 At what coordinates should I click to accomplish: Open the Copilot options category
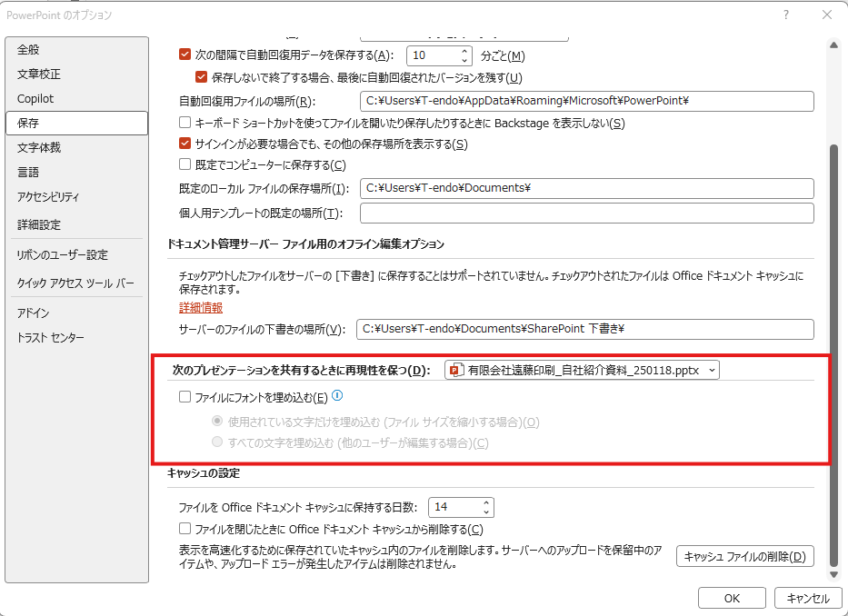(35, 98)
